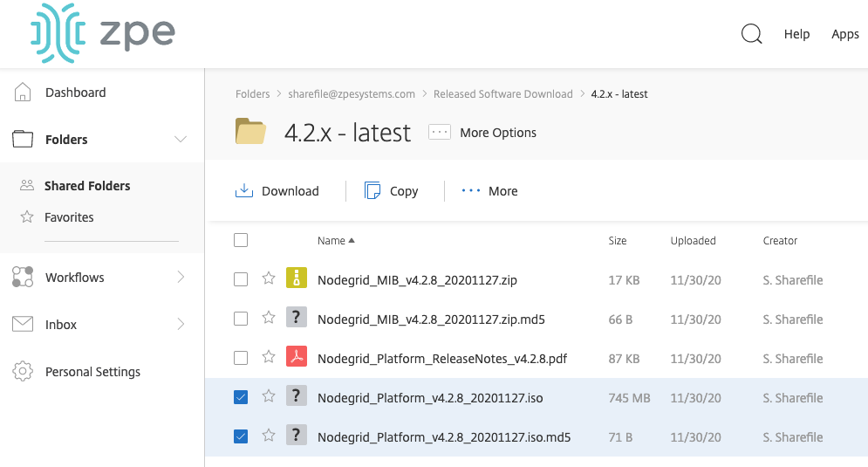
Task: Open the More actions dropdown label
Action: point(502,191)
